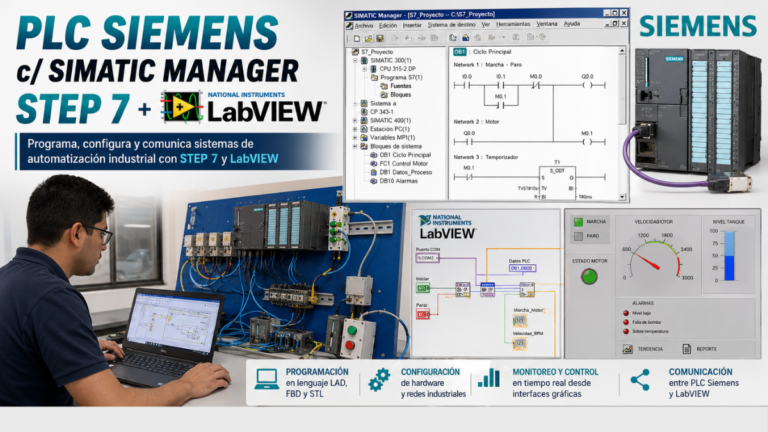The width and height of the screenshot is (768, 432).
Task: Click the TENDENCIA chart icon
Action: [627, 349]
